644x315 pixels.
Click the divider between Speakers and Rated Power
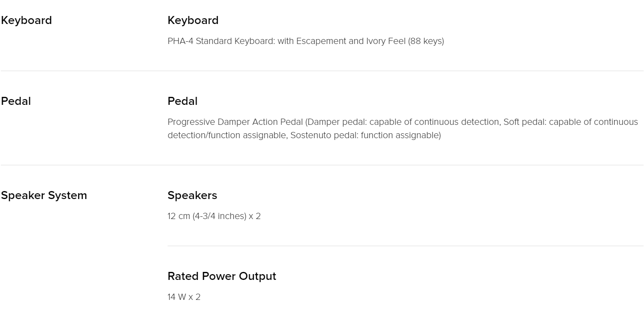(x=405, y=246)
